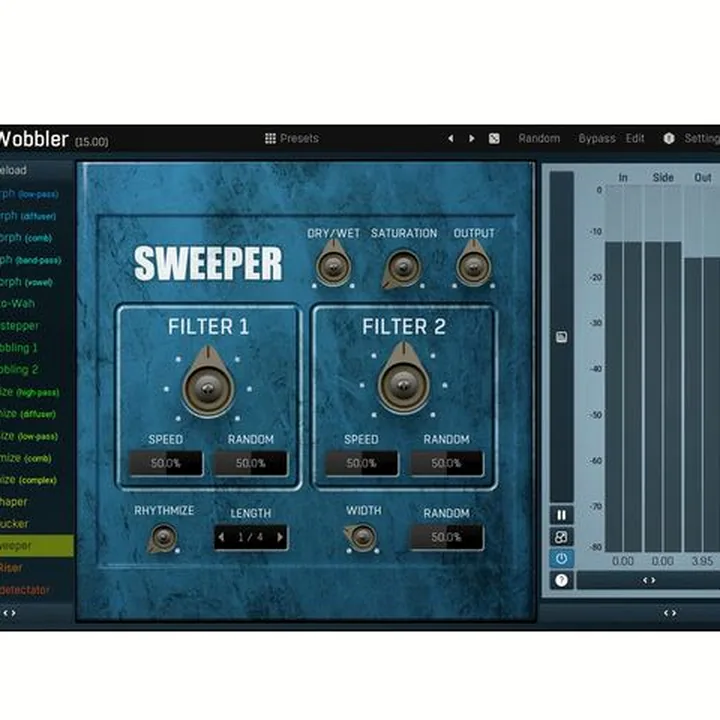The height and width of the screenshot is (720, 720).
Task: Go to previous preset arrow
Action: 451,138
